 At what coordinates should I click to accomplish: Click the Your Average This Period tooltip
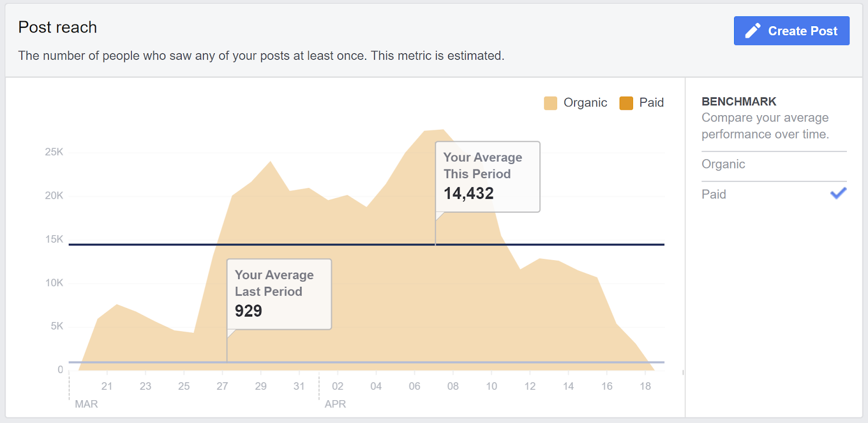click(x=488, y=176)
